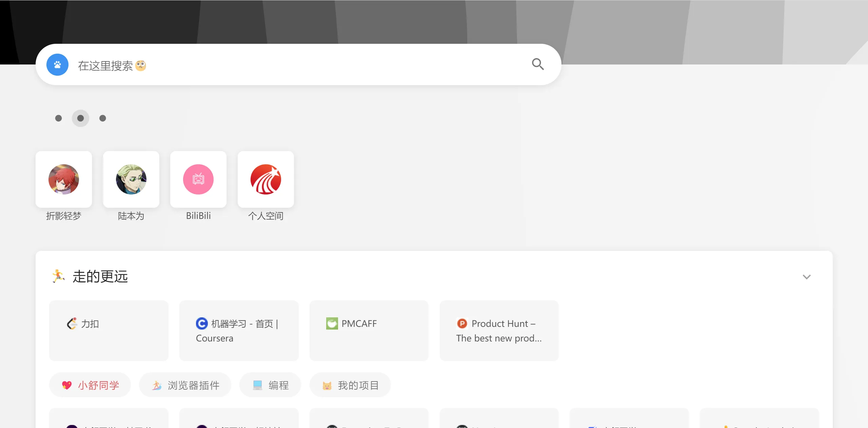Open the 陆本为 avatar shortcut
The height and width of the screenshot is (428, 868).
(x=131, y=179)
